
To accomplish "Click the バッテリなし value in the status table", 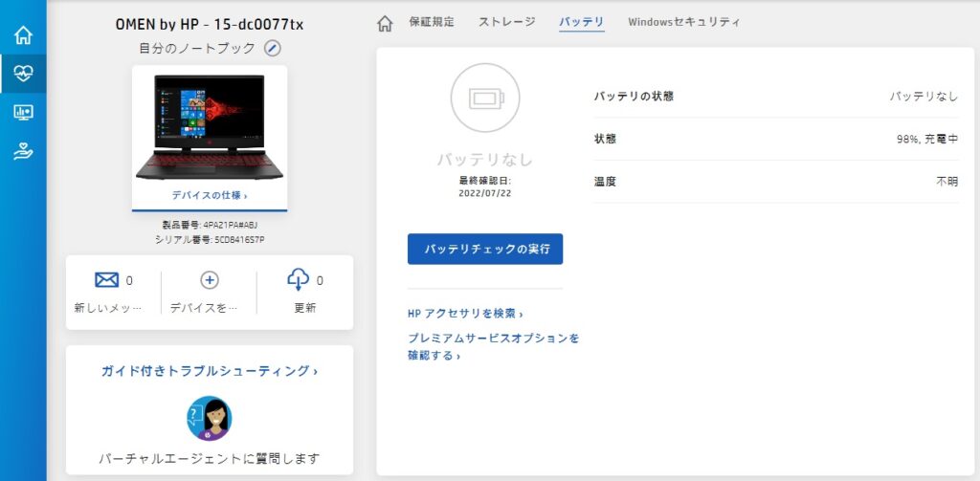I will [924, 97].
